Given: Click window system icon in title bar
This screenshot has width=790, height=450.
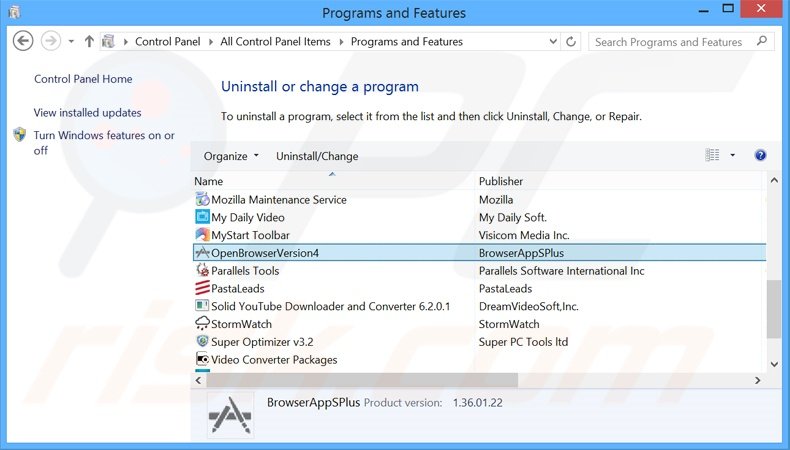Looking at the screenshot, I should pos(14,12).
